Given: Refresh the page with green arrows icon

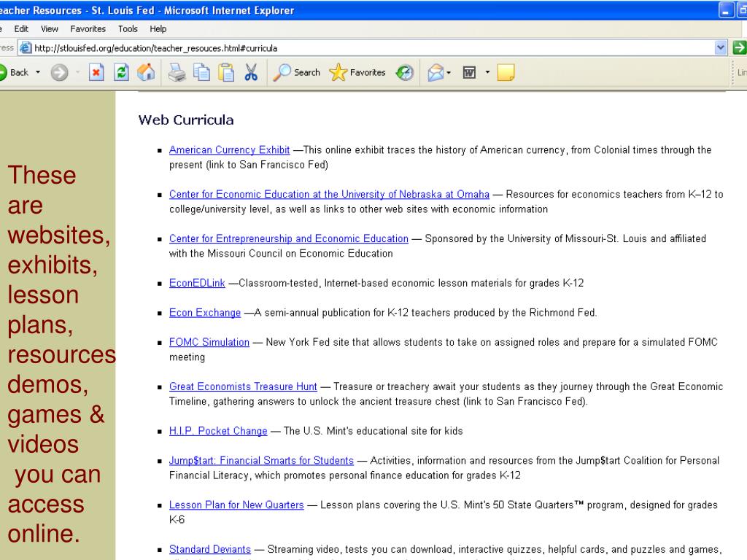Looking at the screenshot, I should pos(121,72).
